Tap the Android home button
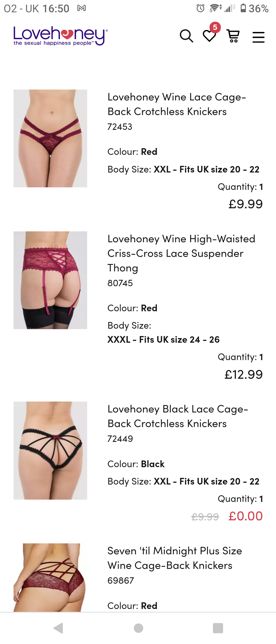Viewport: 276px width, 644px height. (x=138, y=628)
